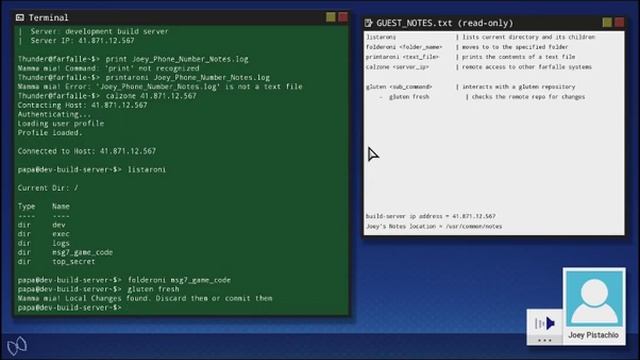Click 'Server IP: 41.871.12.567' in terminal

(x=82, y=40)
